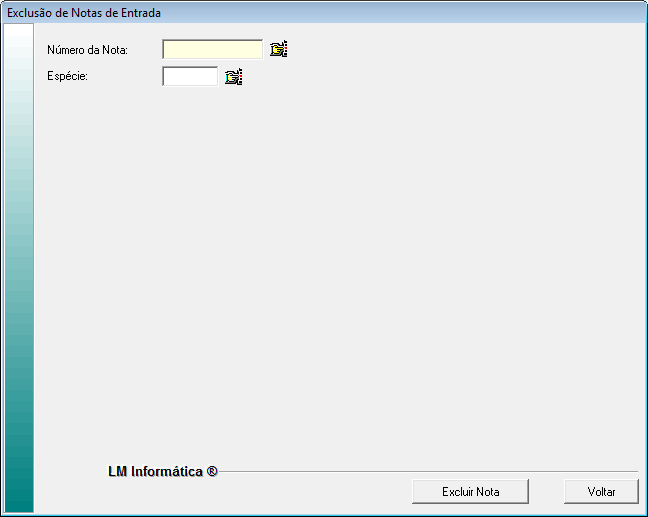This screenshot has width=648, height=517.
Task: Click the yellow note number text box
Action: point(212,50)
